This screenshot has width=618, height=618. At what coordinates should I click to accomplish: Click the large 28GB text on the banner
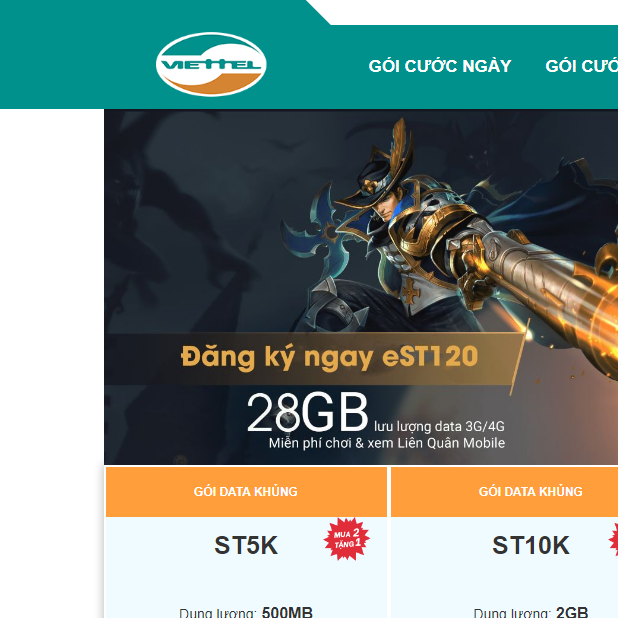click(x=307, y=412)
